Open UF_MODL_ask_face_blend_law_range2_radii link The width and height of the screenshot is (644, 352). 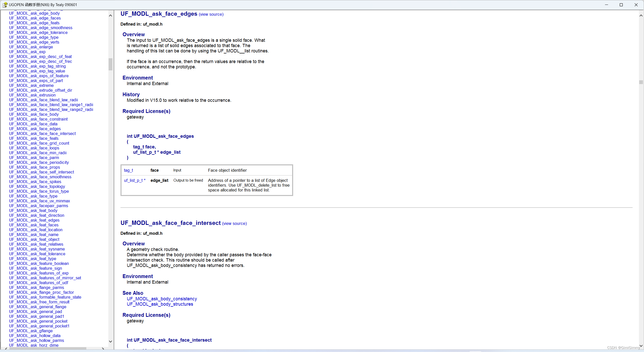[51, 109]
